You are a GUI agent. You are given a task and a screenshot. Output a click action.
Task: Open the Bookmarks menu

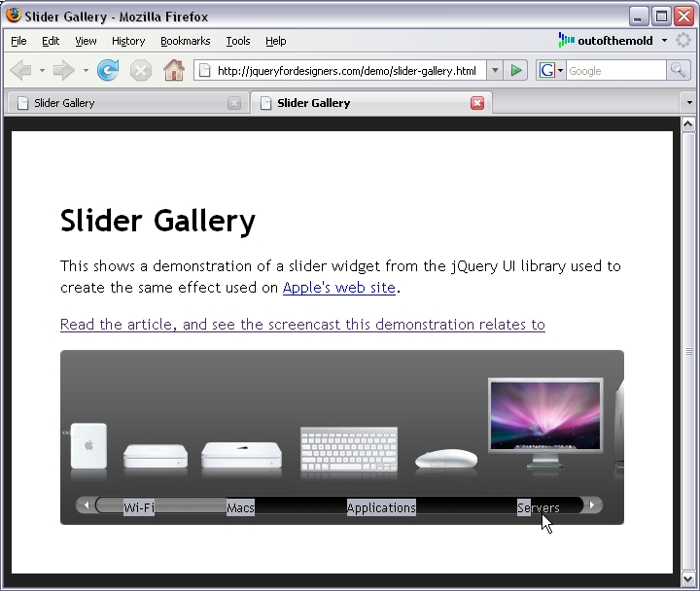coord(185,41)
